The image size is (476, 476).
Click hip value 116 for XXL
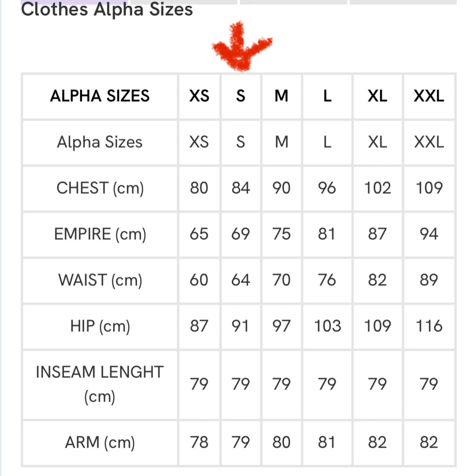point(429,327)
